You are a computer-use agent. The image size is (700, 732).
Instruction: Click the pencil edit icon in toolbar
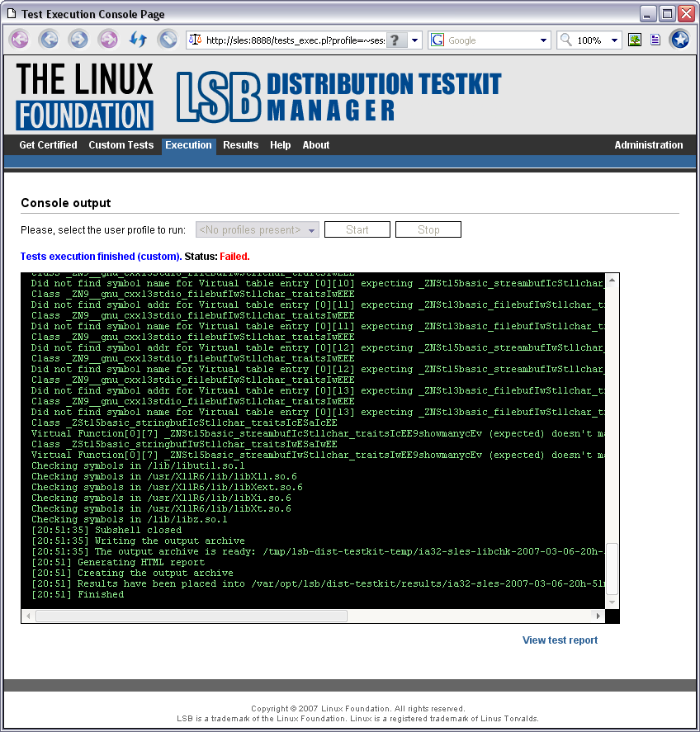pyautogui.click(x=168, y=40)
